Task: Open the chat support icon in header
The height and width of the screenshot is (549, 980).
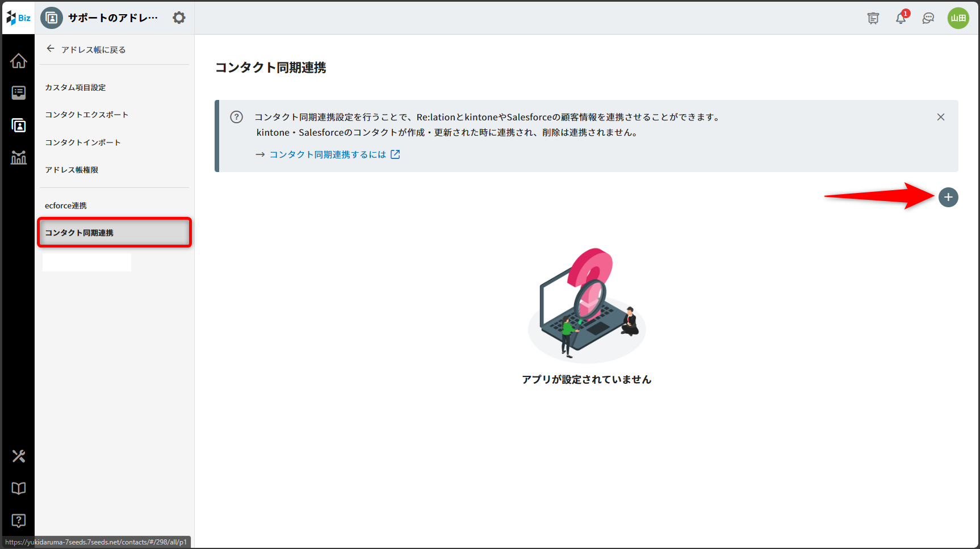Action: point(928,18)
